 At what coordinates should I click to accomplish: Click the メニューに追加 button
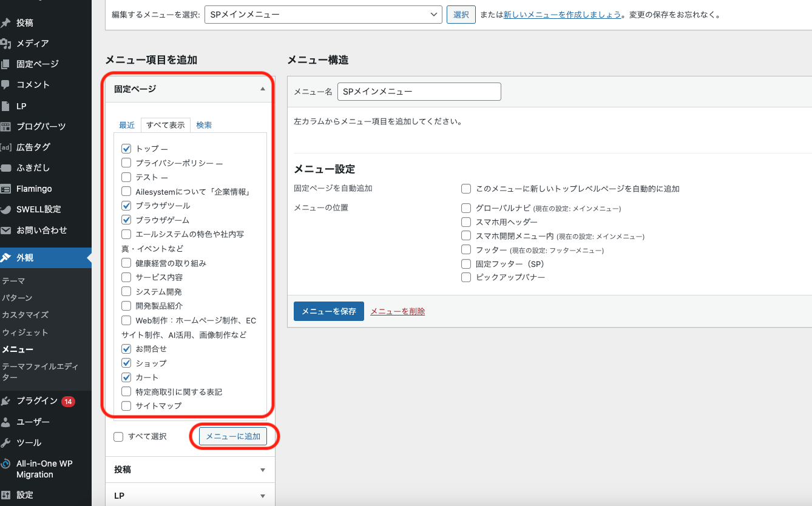click(x=233, y=436)
